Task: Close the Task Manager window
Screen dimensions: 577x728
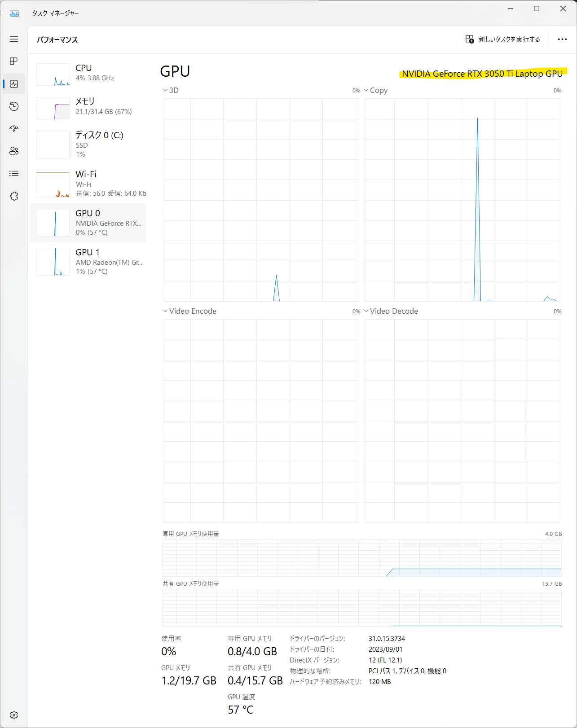Action: [563, 9]
